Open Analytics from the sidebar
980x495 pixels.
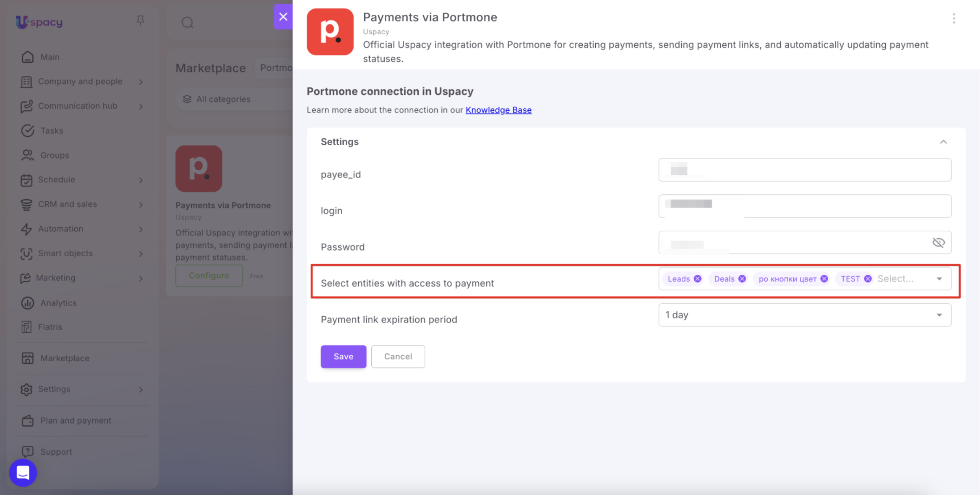pyautogui.click(x=58, y=302)
